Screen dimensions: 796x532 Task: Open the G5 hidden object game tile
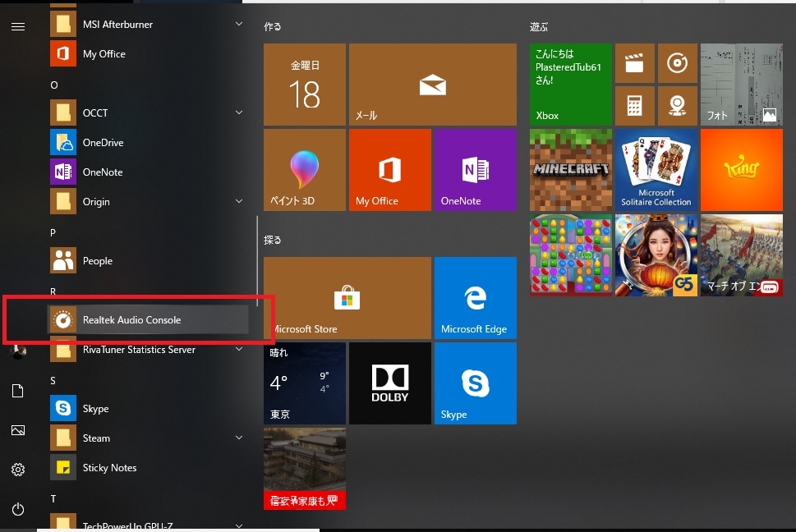(656, 255)
